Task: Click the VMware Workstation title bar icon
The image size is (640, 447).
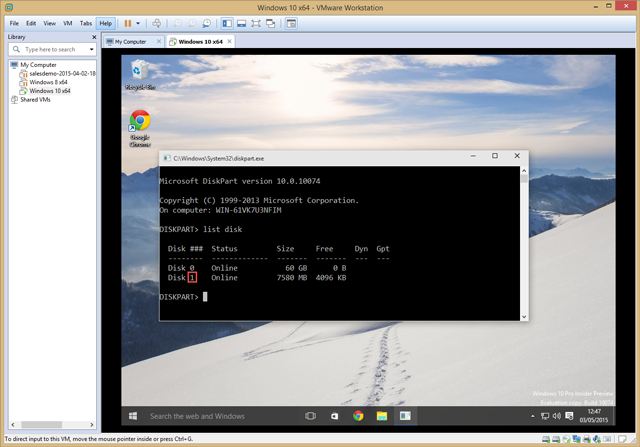Action: click(9, 7)
